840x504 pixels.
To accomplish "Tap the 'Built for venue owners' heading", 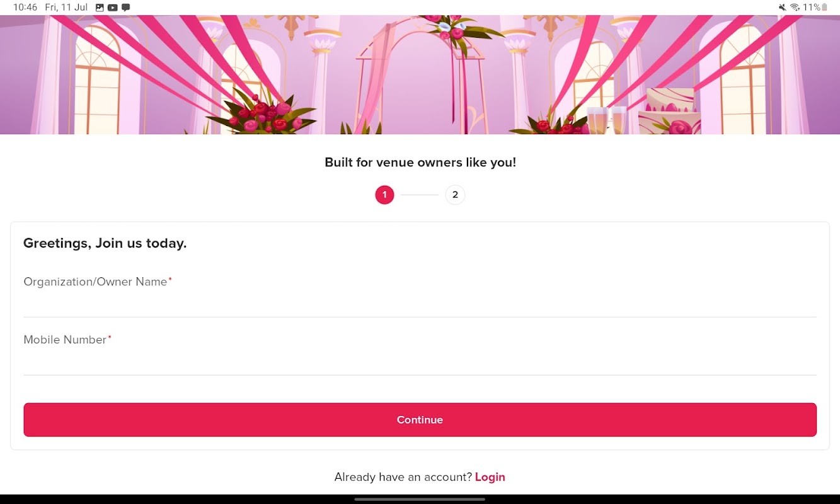I will pyautogui.click(x=420, y=162).
